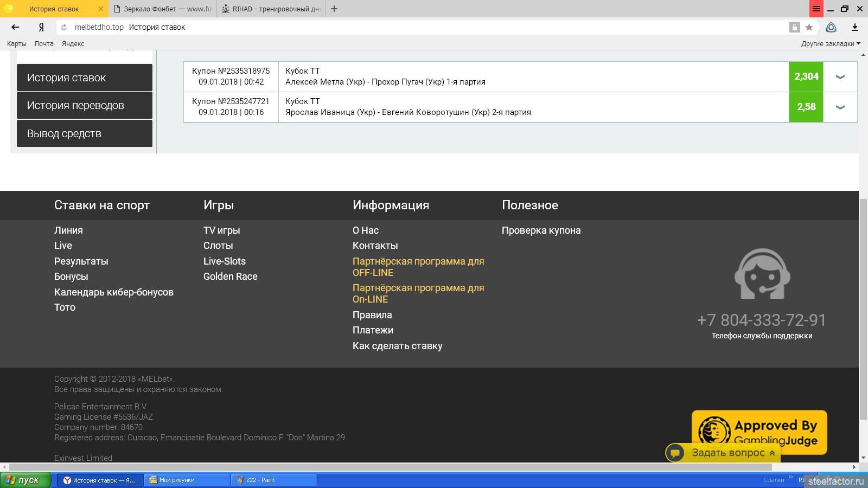Open Правила link
The width and height of the screenshot is (868, 488).
(372, 314)
